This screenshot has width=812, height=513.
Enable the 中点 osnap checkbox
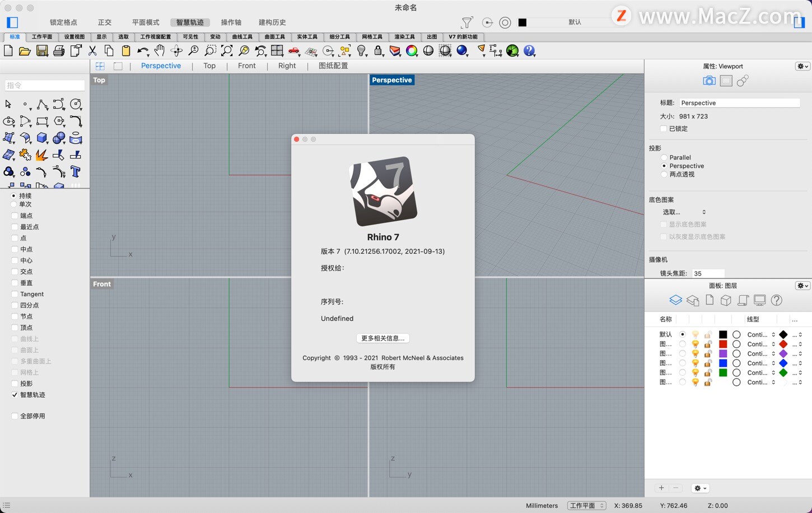pos(15,249)
